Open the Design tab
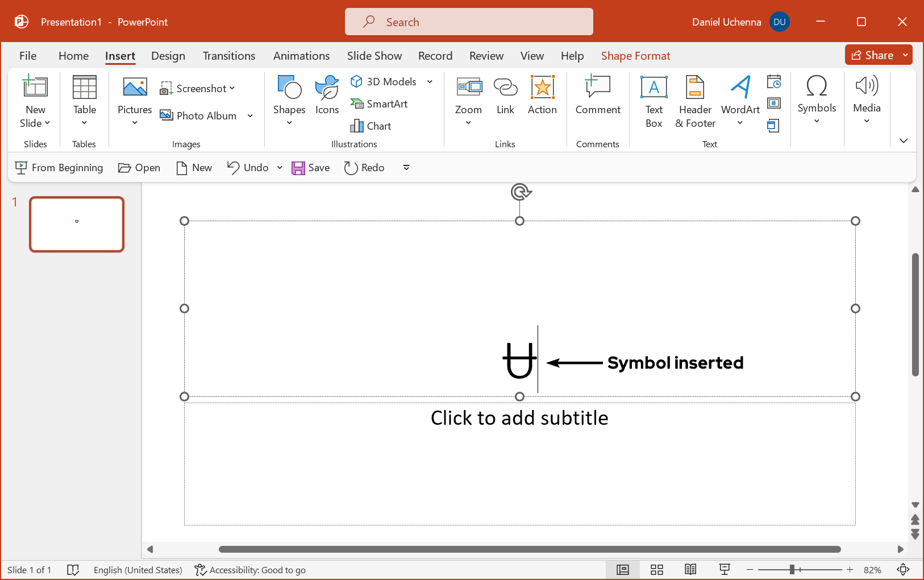Screen dimensions: 924x580 (x=168, y=56)
